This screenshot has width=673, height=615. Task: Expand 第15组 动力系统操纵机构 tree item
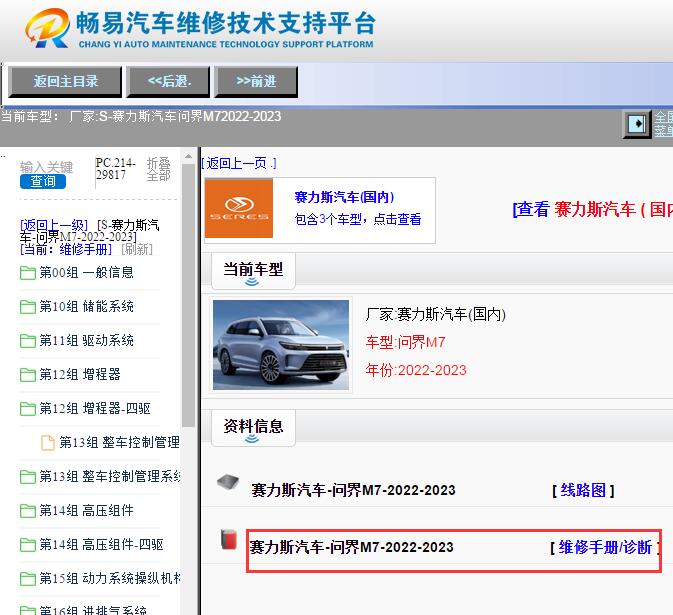110,579
